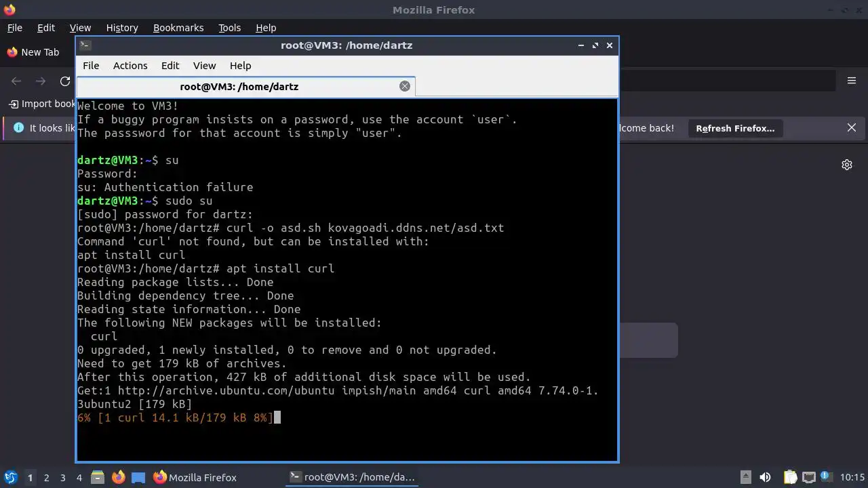Go back in Firefox
This screenshot has height=488, width=868.
16,81
